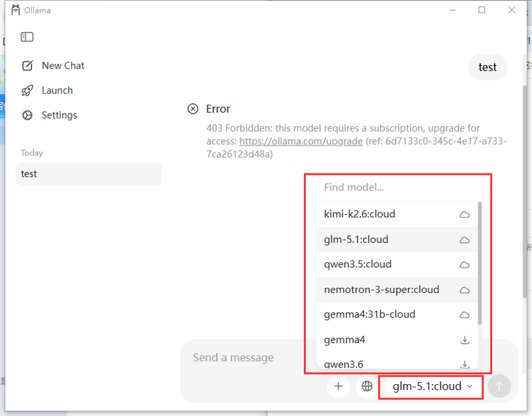This screenshot has width=532, height=416.
Task: Choose qwen3.5:cloud model
Action: (396, 264)
